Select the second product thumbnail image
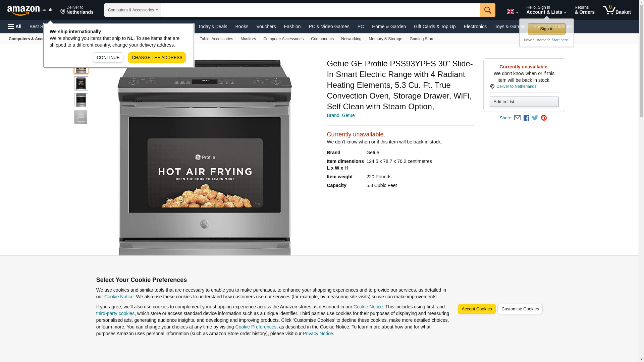This screenshot has height=362, width=644. pyautogui.click(x=81, y=83)
